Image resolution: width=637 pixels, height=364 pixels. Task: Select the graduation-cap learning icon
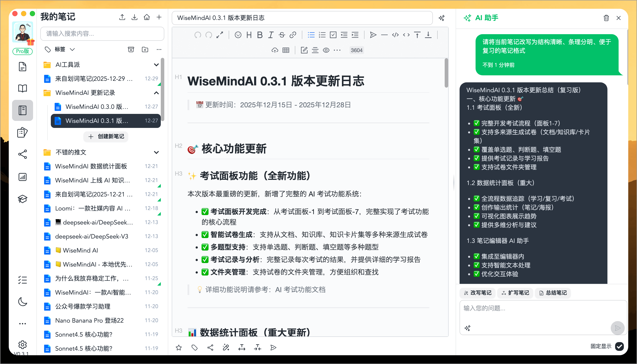pyautogui.click(x=23, y=199)
